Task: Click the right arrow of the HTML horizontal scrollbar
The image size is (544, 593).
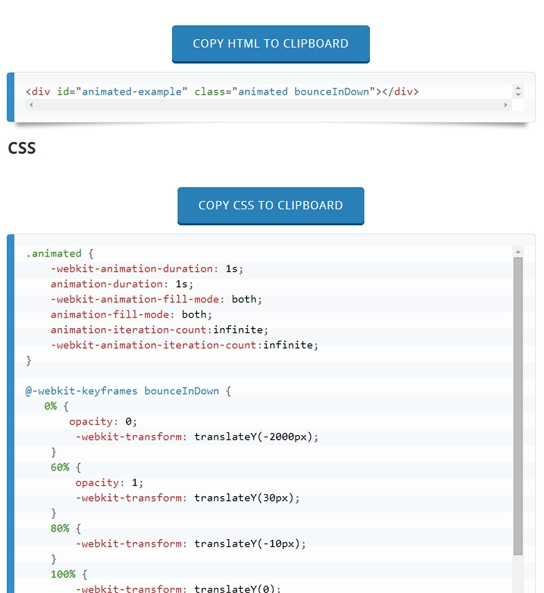Action: pos(506,105)
